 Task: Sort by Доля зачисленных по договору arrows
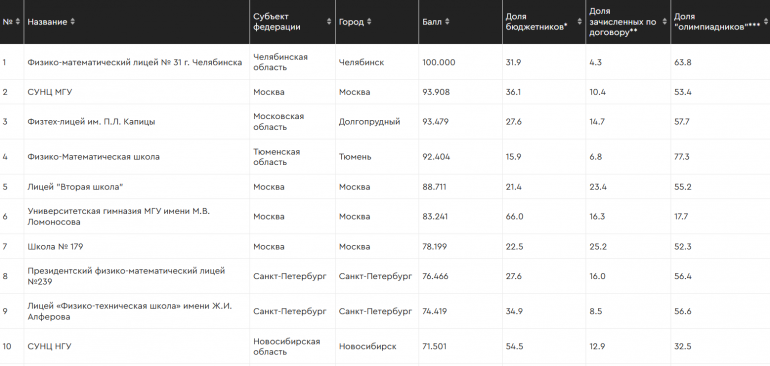point(664,22)
